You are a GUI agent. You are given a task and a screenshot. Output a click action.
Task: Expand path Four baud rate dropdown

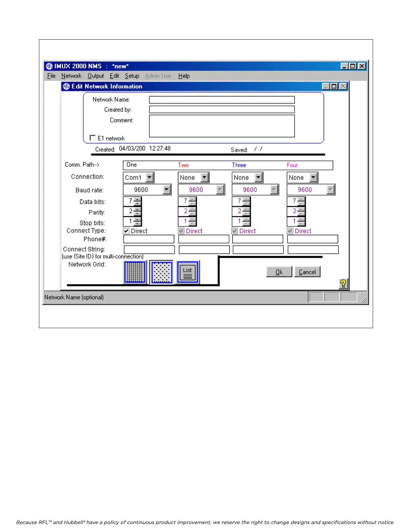pos(331,190)
